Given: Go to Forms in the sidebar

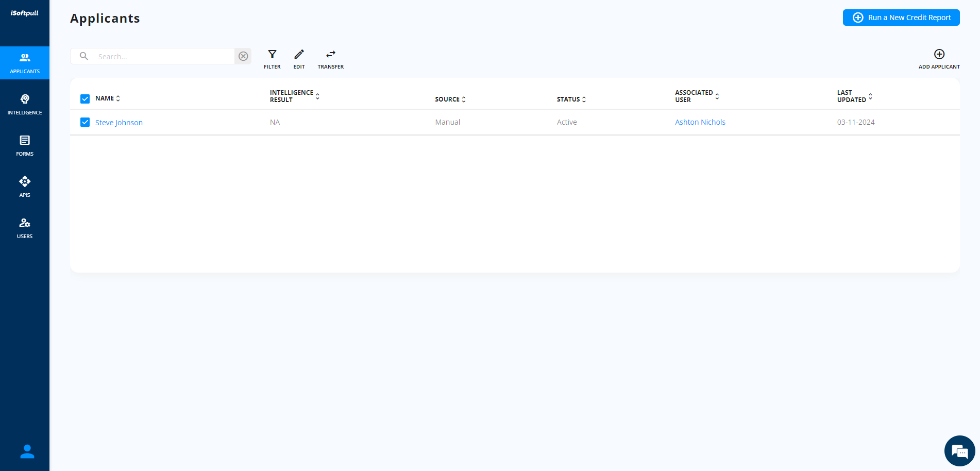Looking at the screenshot, I should pos(25,145).
